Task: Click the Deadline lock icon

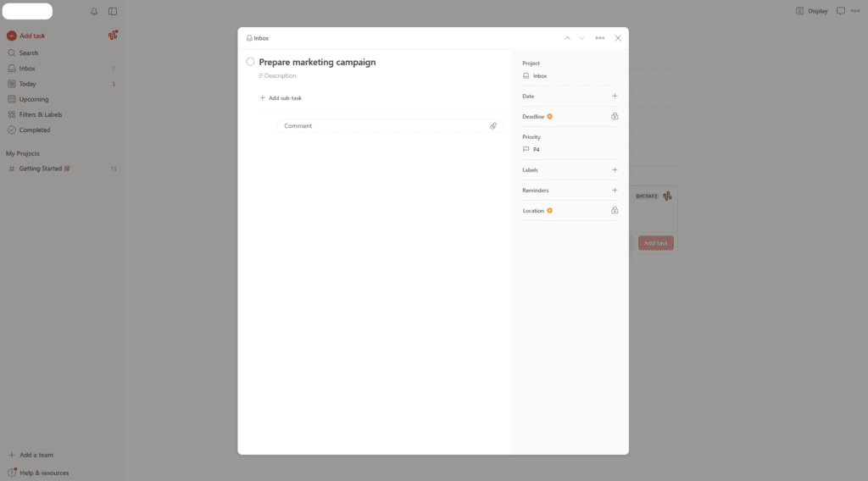Action: 615,117
